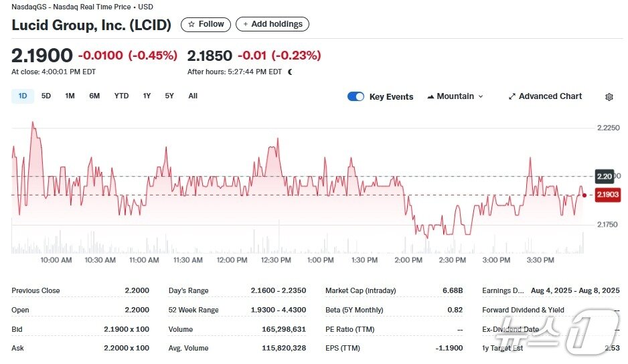
Task: Toggle the Key Events switch
Action: click(356, 96)
